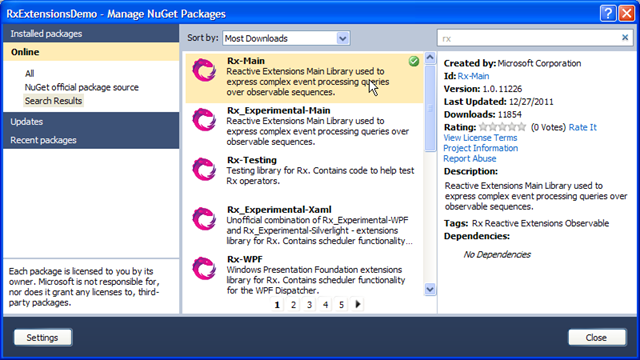Click the Rx_Experimental-Main package icon
Viewport: 640px width, 360px height.
point(204,119)
